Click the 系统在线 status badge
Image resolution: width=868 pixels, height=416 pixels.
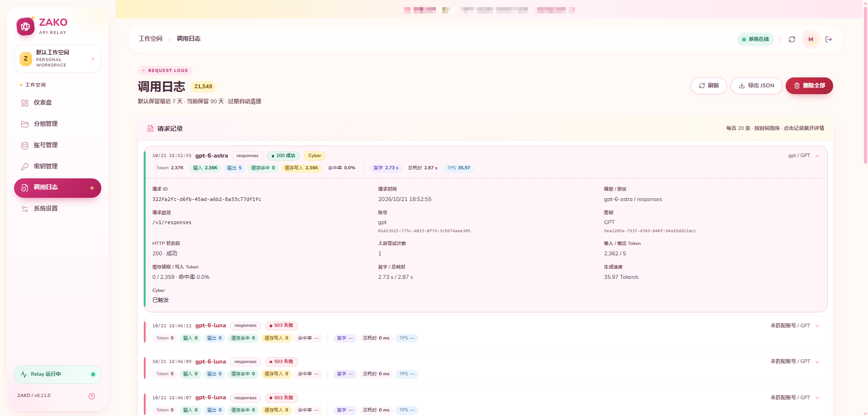tap(755, 39)
